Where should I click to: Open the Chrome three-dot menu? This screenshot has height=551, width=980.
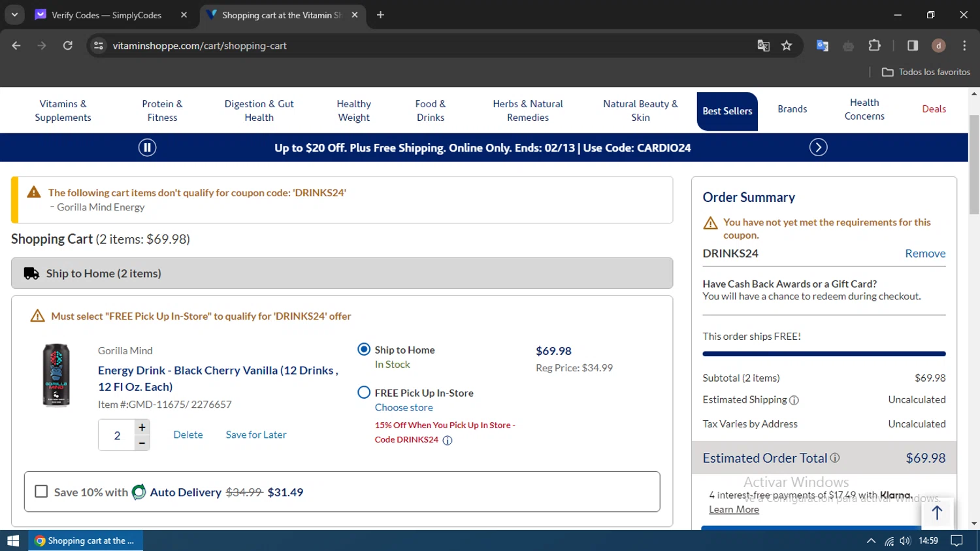pos(964,46)
